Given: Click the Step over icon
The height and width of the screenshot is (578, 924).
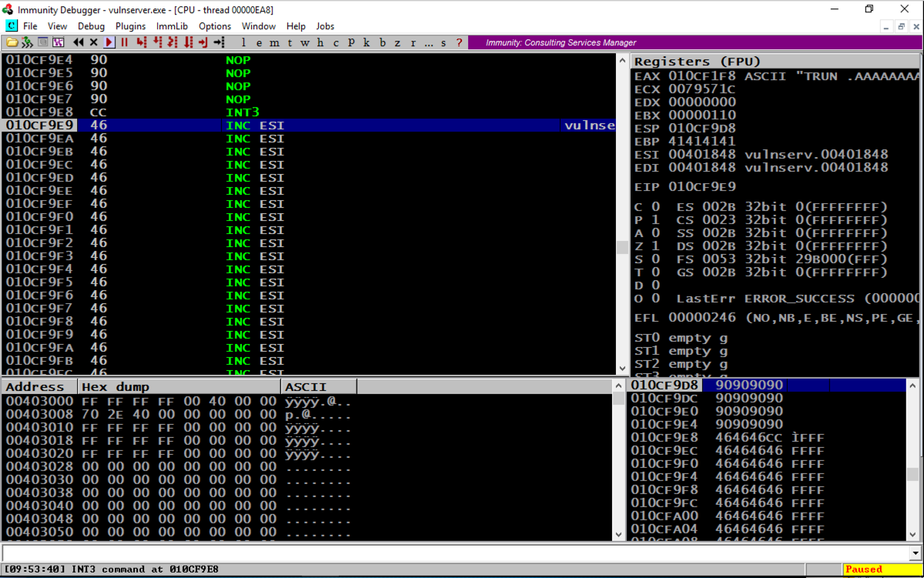Looking at the screenshot, I should pos(157,42).
